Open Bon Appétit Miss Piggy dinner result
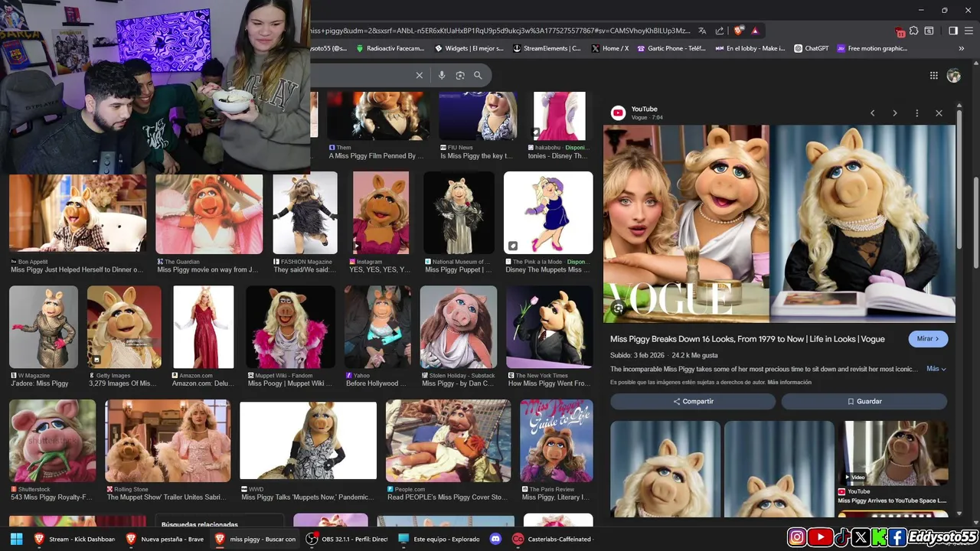Screen dimensions: 980x551 click(77, 214)
